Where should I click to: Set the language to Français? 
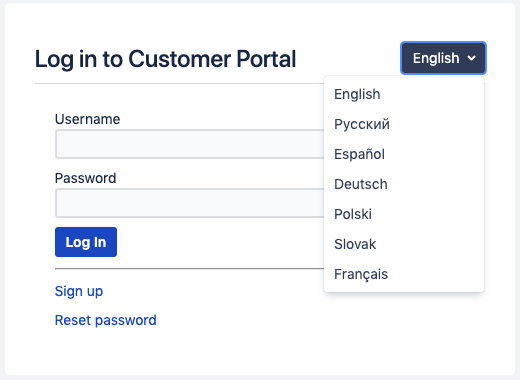coord(404,274)
